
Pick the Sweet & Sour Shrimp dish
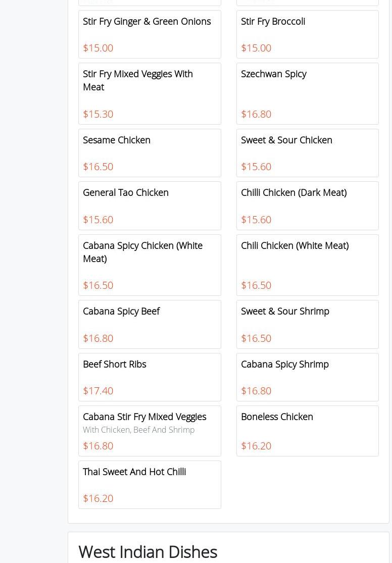285,312
